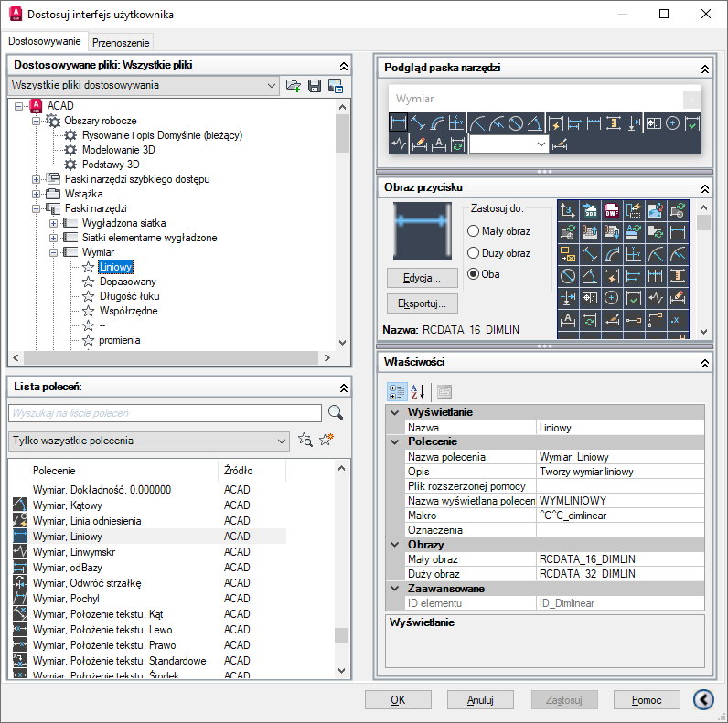This screenshot has width=728, height=723.
Task: Click Ordinate dimension icon in toolbar preview
Action: (x=456, y=123)
